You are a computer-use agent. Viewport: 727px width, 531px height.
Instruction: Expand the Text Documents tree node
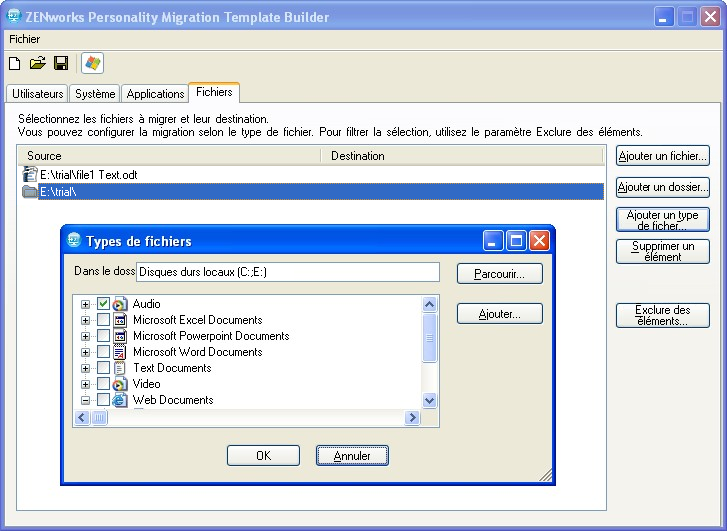click(x=86, y=368)
